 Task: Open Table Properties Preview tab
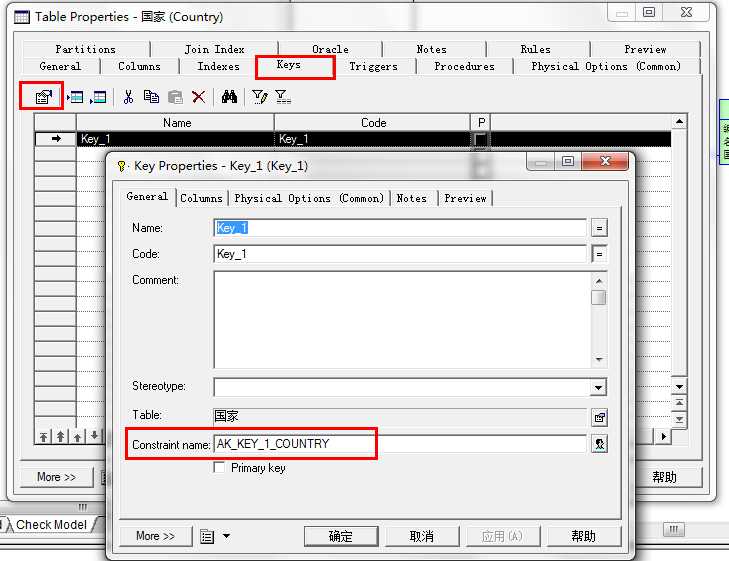(x=645, y=49)
